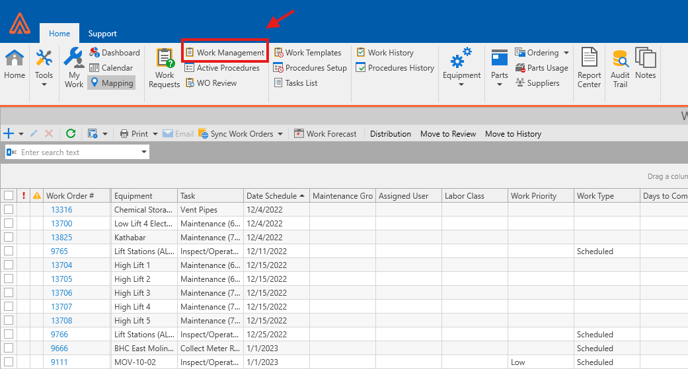Click Move to Review

(x=448, y=134)
